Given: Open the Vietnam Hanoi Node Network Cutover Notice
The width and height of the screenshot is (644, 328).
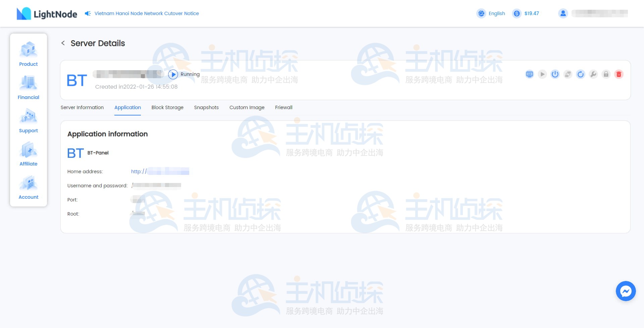Looking at the screenshot, I should 146,13.
